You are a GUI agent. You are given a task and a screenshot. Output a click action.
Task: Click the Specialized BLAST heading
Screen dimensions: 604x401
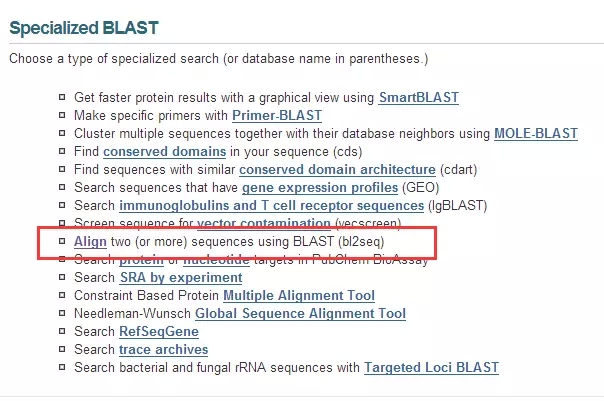pos(84,28)
